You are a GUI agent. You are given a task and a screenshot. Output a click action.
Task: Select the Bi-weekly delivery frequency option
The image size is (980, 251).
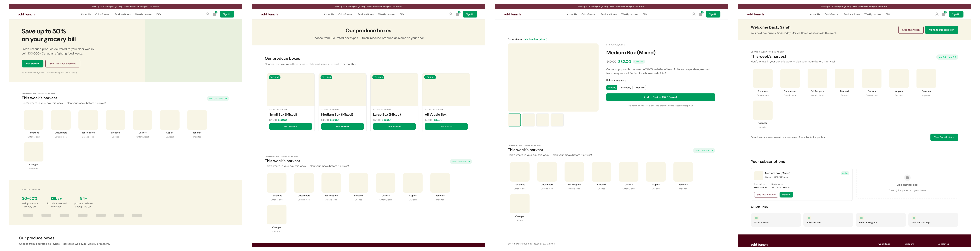coord(626,88)
